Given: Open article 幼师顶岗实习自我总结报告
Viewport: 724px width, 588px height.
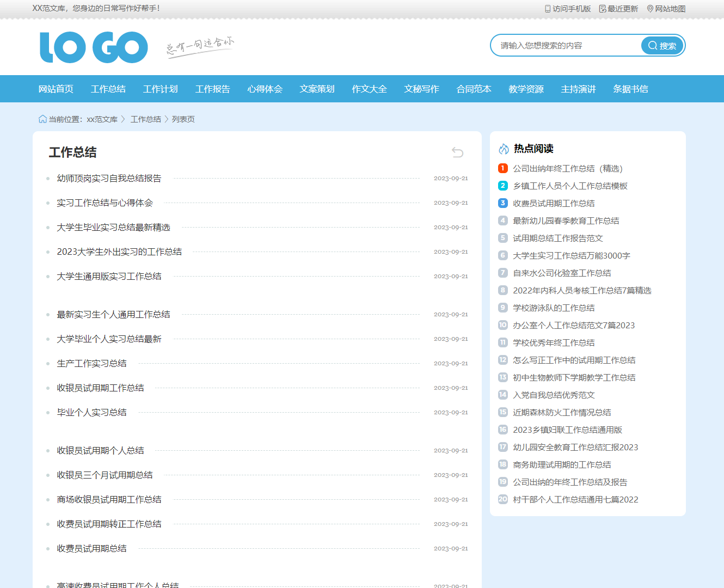Looking at the screenshot, I should point(109,178).
